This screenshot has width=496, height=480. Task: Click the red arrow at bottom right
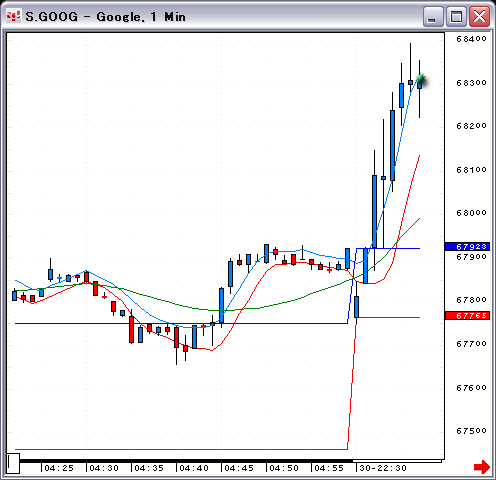[482, 467]
